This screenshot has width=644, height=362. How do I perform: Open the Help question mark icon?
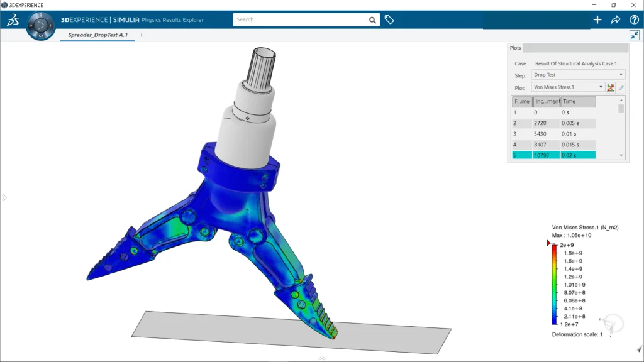click(634, 19)
